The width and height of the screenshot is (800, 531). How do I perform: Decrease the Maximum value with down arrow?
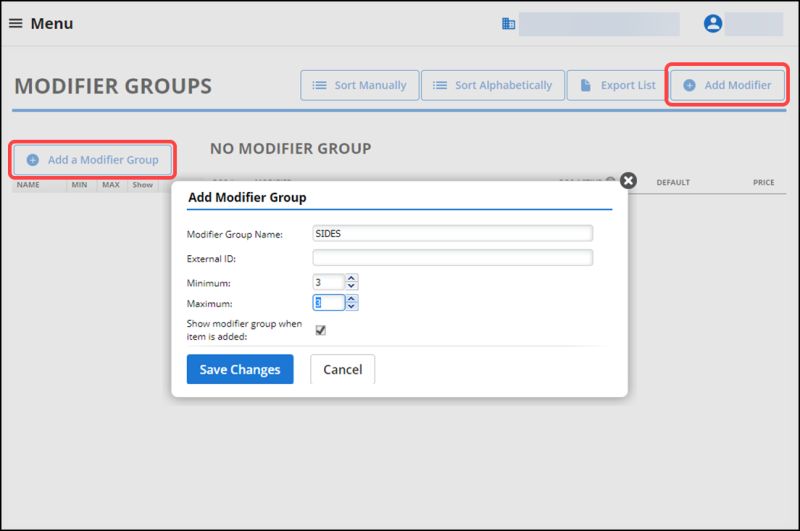click(x=352, y=307)
